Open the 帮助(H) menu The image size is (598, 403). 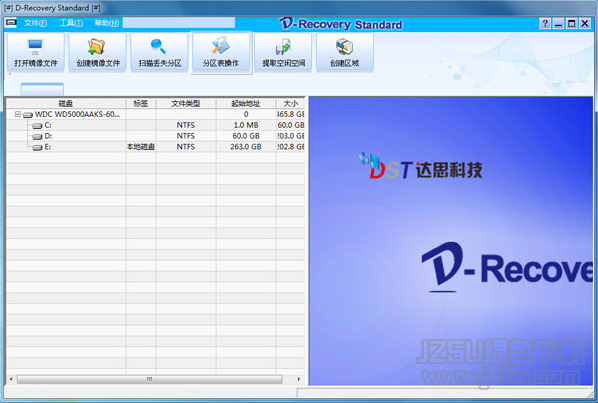click(107, 23)
